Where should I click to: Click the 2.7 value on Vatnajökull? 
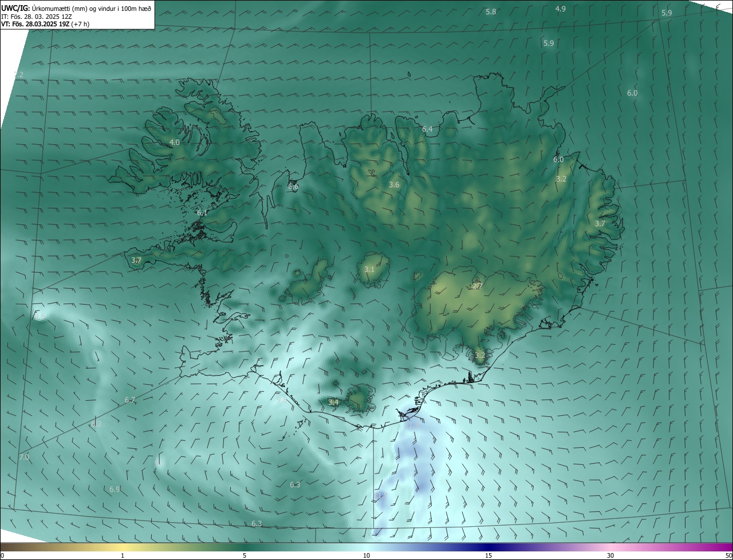coord(477,286)
